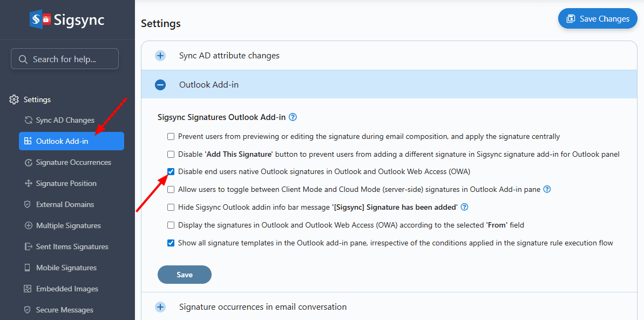The height and width of the screenshot is (320, 644).
Task: Expand Sync AD attribute changes section
Action: point(160,56)
